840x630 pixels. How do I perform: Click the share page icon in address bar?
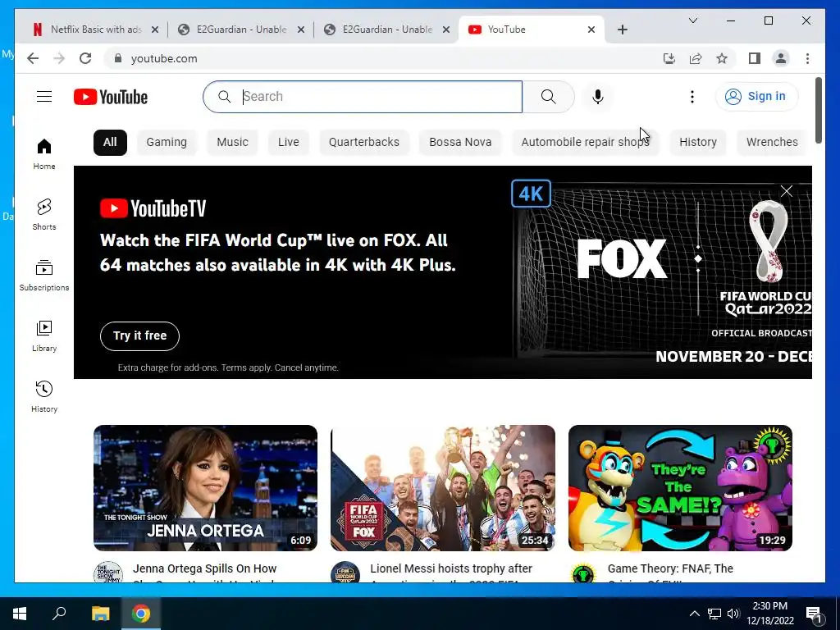[x=696, y=58]
